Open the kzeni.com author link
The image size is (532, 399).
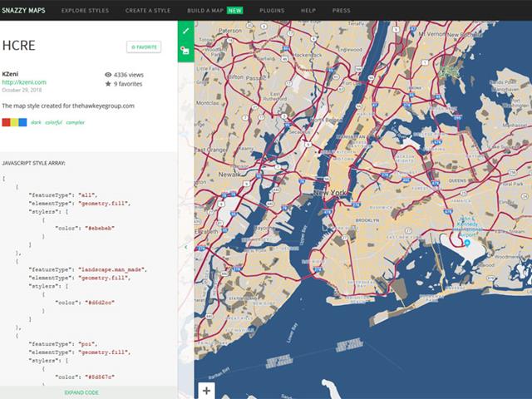[x=24, y=82]
